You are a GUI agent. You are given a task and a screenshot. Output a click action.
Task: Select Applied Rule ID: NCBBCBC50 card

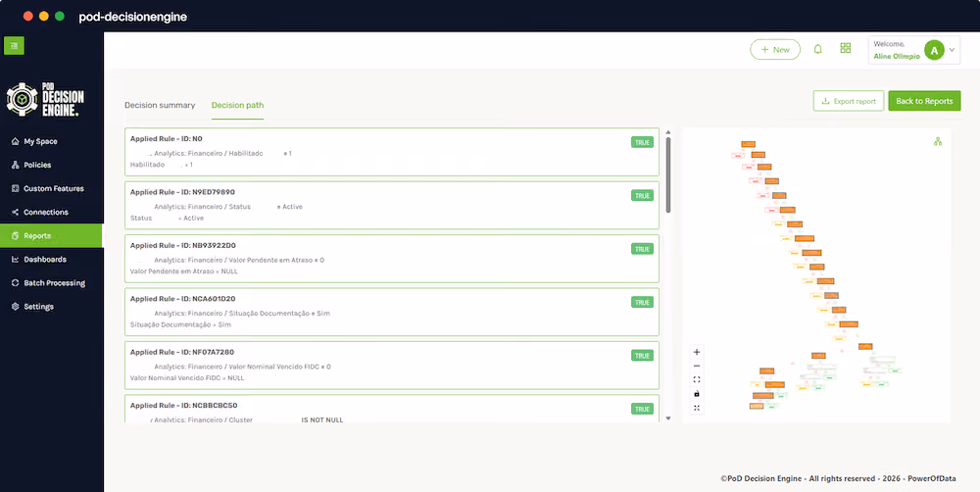point(392,409)
